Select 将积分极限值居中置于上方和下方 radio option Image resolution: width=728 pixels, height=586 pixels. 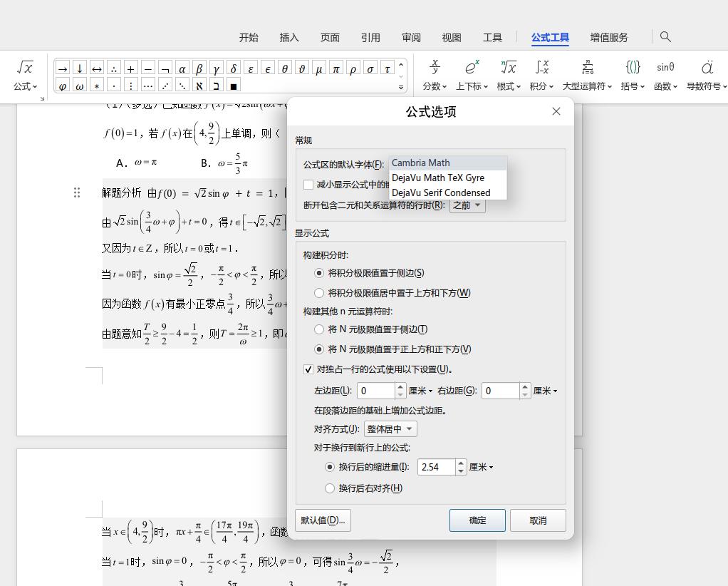[x=319, y=293]
